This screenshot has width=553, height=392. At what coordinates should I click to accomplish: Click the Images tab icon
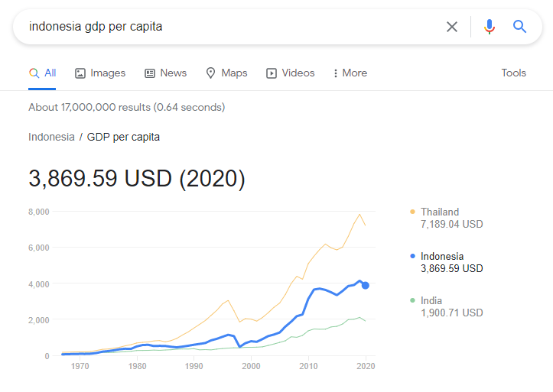point(80,73)
